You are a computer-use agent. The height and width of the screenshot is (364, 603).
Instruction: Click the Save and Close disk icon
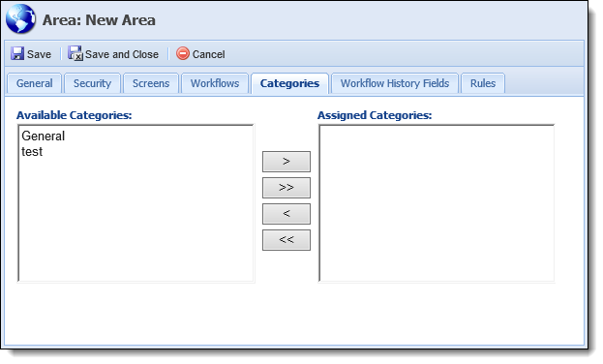click(x=75, y=53)
